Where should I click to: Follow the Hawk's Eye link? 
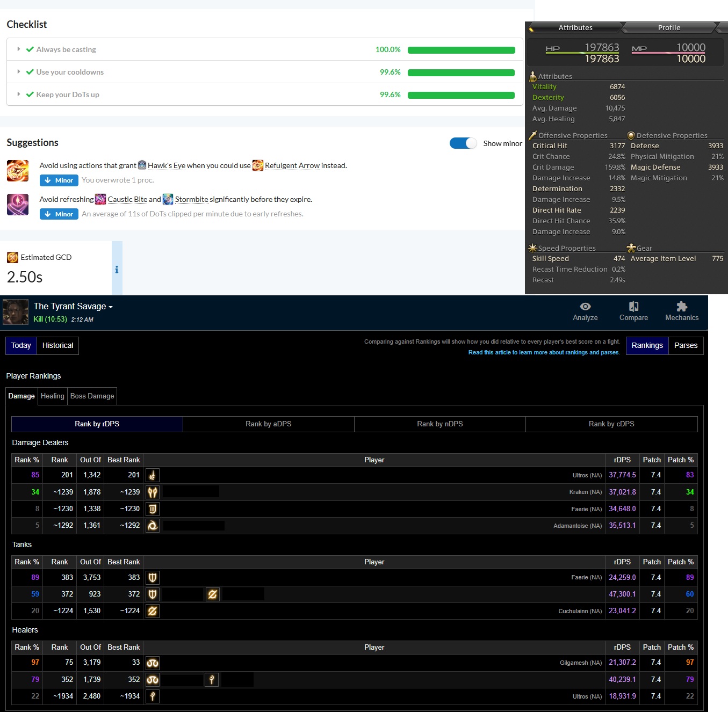click(167, 165)
